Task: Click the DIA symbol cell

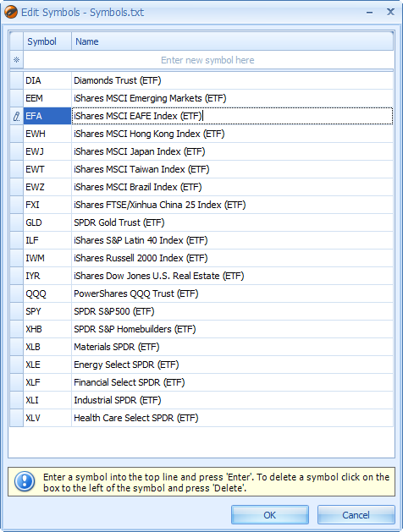Action: (x=47, y=80)
